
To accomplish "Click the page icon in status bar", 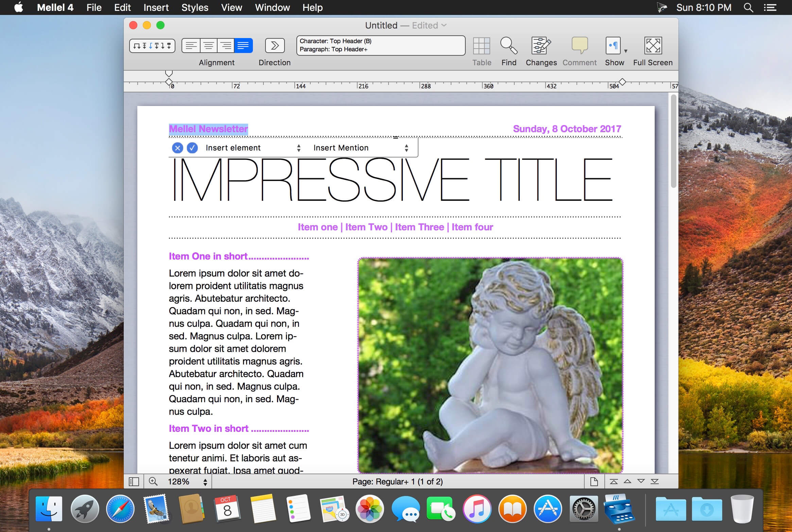I will 594,482.
